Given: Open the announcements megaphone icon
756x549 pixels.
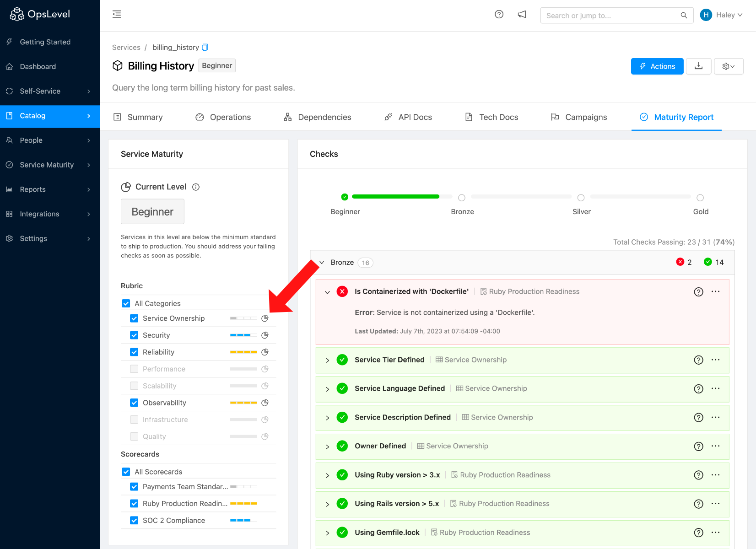Looking at the screenshot, I should (522, 14).
